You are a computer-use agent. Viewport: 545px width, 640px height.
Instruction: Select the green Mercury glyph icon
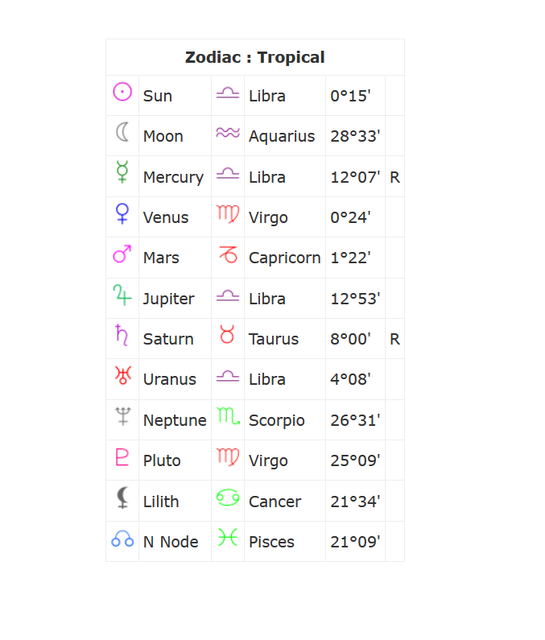(122, 172)
